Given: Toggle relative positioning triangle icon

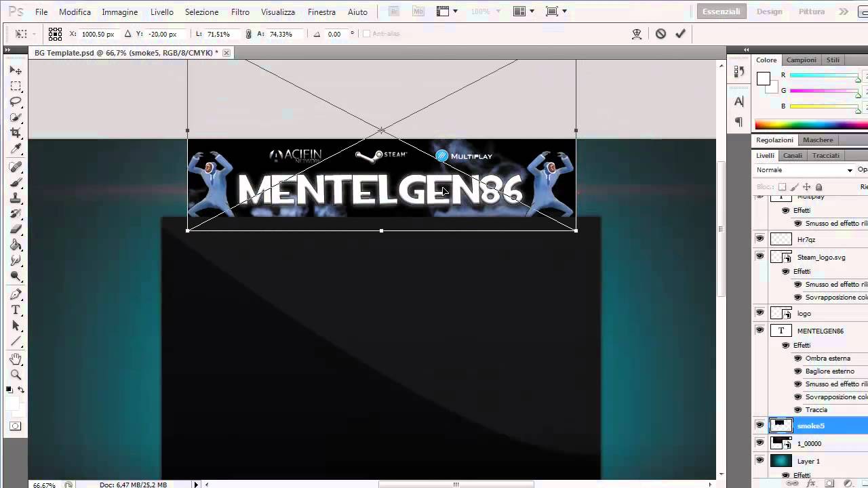Looking at the screenshot, I should pyautogui.click(x=127, y=34).
